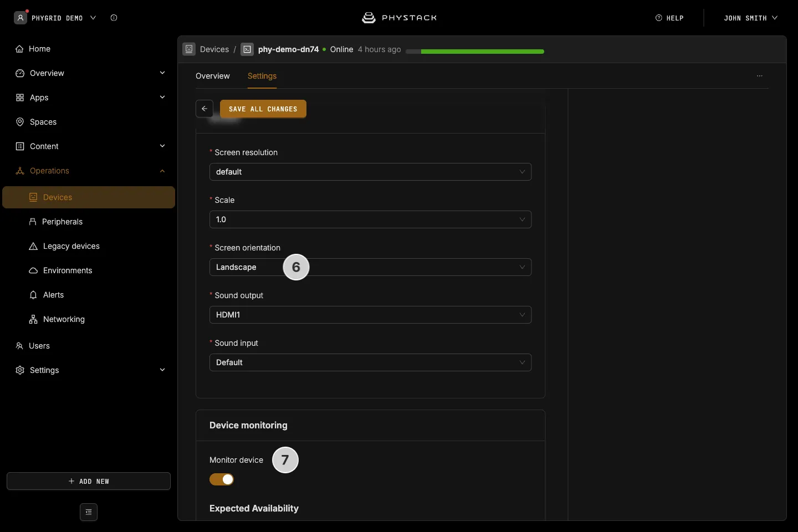Open the Sound output dropdown

pyautogui.click(x=370, y=315)
